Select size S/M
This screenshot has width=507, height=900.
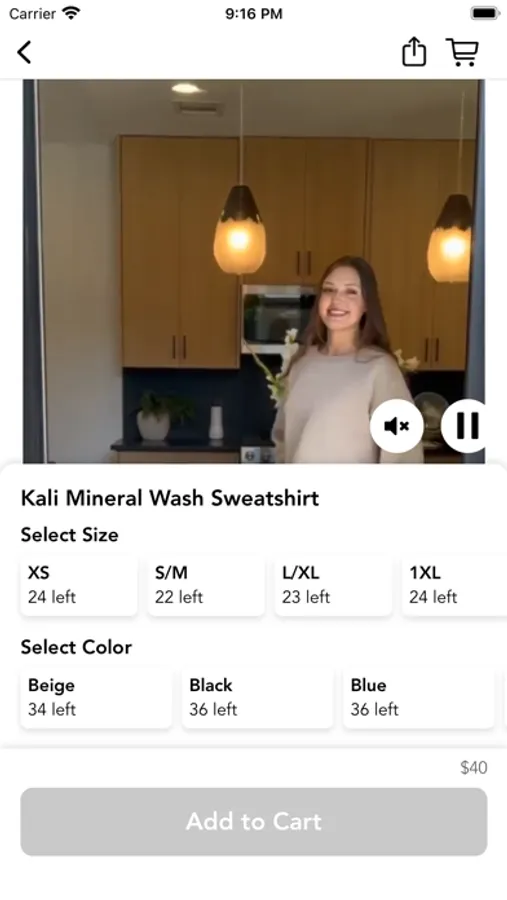pyautogui.click(x=206, y=585)
